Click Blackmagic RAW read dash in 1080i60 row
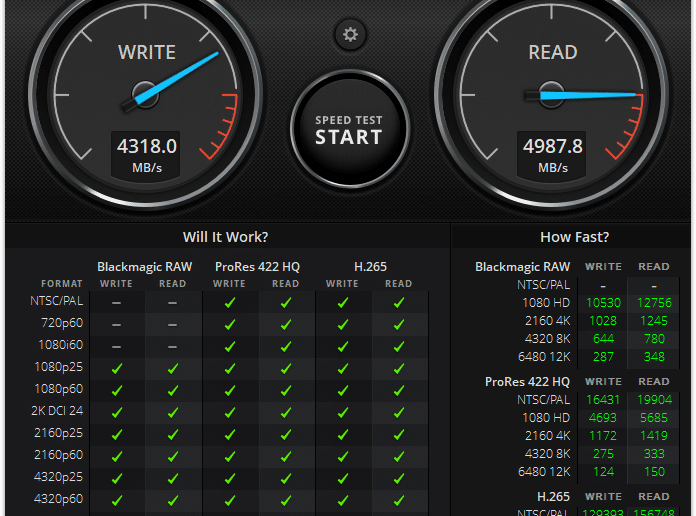 point(173,347)
